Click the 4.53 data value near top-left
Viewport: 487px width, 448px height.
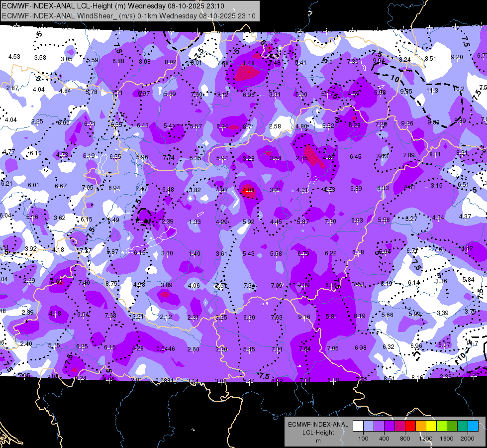click(14, 57)
